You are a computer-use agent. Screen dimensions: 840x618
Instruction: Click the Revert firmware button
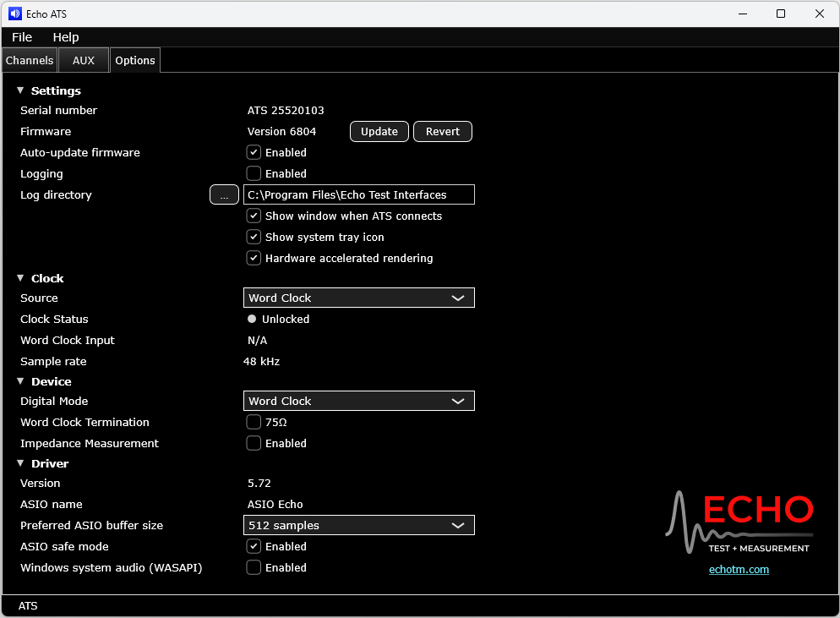pyautogui.click(x=442, y=131)
